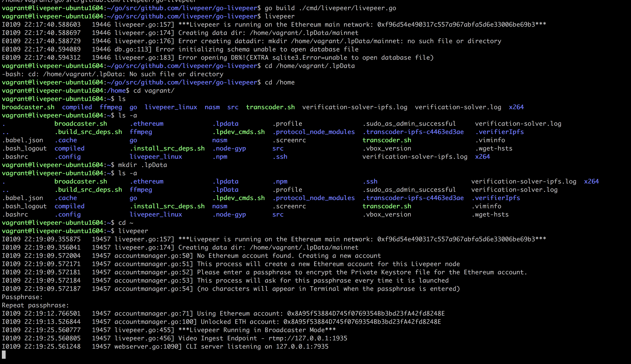Select address on the "Unlocked ETH account:" line

pos(362,322)
